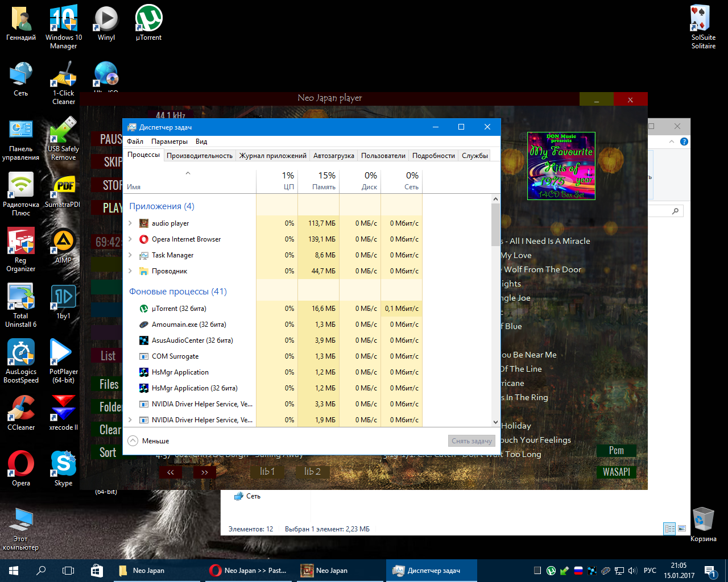The width and height of the screenshot is (728, 582).
Task: Launch the Winyl desktop shortcut
Action: click(x=106, y=24)
